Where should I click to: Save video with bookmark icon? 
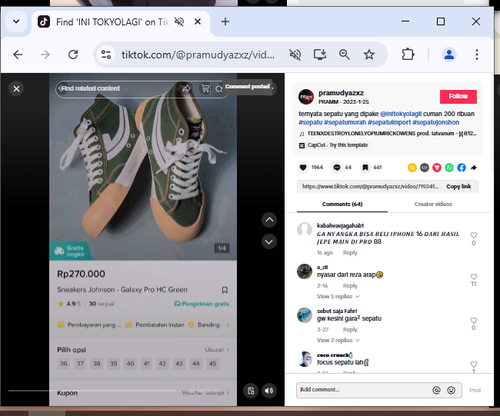coord(365,167)
